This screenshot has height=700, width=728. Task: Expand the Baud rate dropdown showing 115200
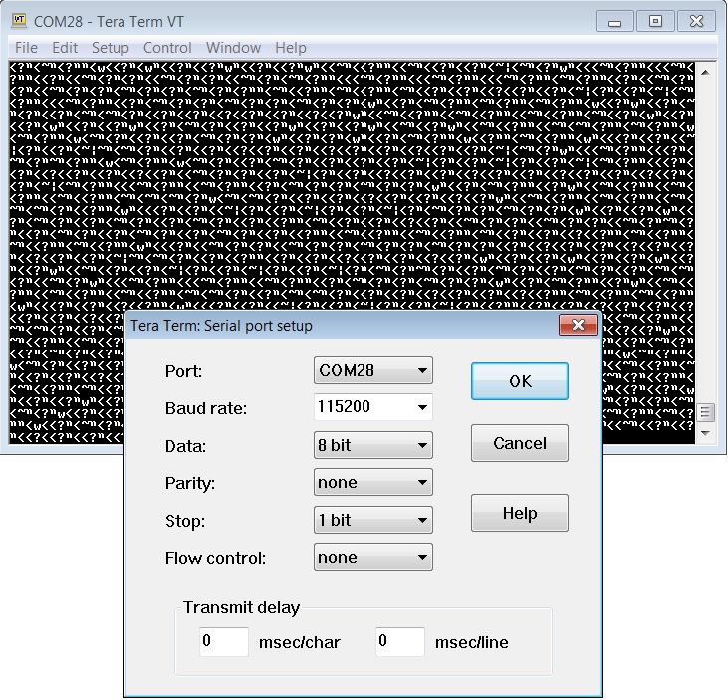373,407
